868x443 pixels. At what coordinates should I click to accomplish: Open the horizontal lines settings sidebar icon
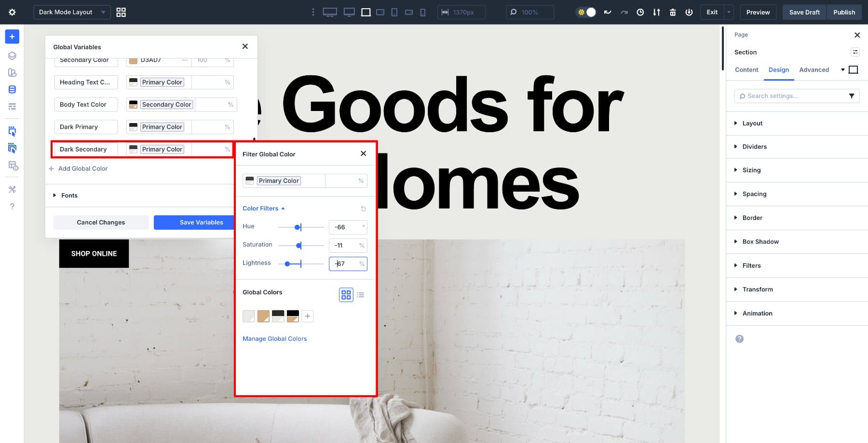coord(12,106)
